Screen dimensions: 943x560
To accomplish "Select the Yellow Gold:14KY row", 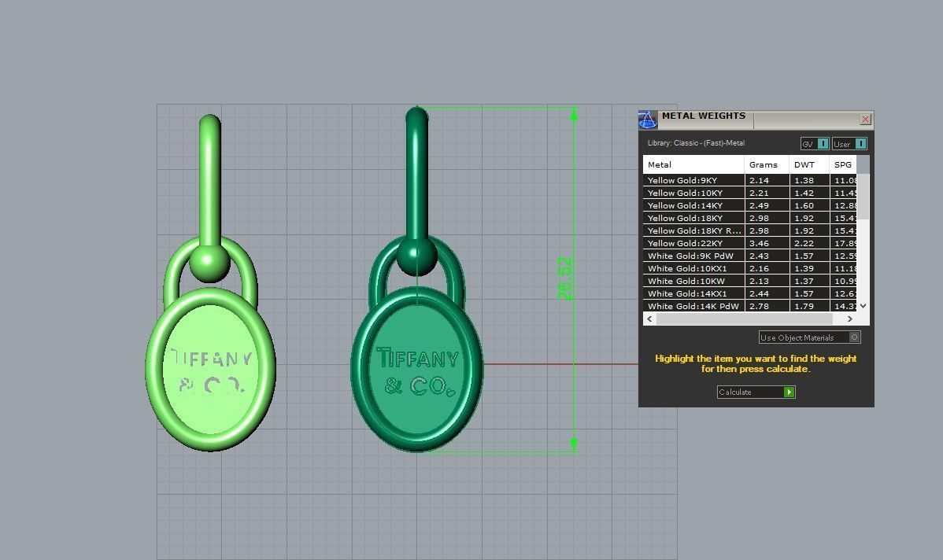I will tap(750, 205).
